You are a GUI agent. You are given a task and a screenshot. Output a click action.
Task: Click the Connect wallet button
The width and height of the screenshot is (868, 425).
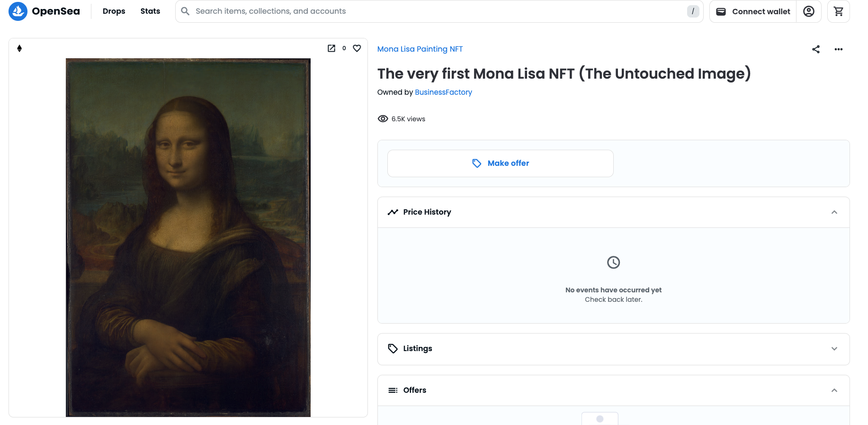[x=753, y=11]
